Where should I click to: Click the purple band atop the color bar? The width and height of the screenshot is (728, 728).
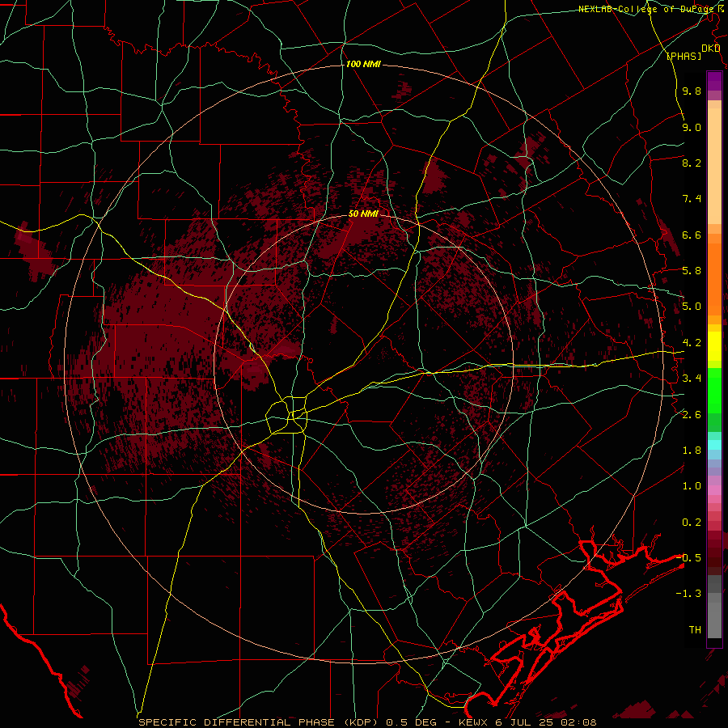714,82
